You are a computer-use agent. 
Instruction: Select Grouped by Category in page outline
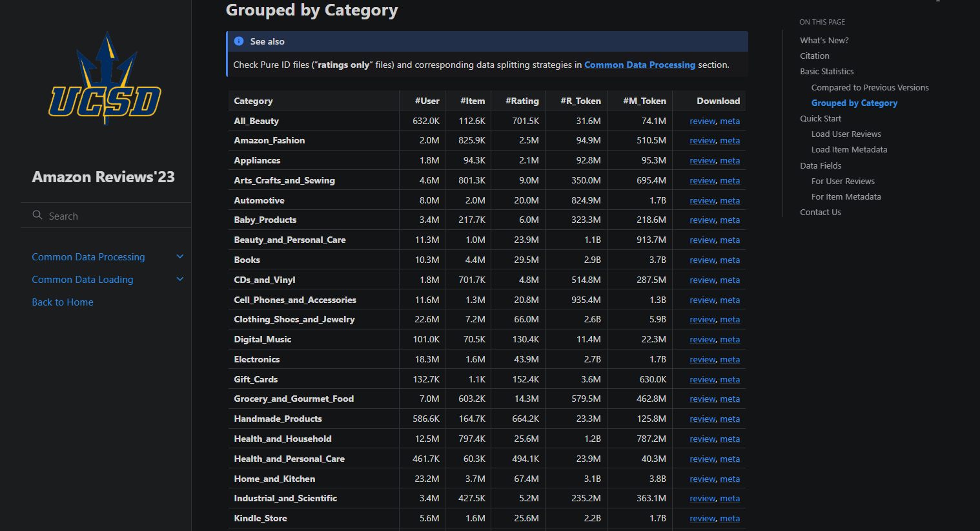click(854, 103)
